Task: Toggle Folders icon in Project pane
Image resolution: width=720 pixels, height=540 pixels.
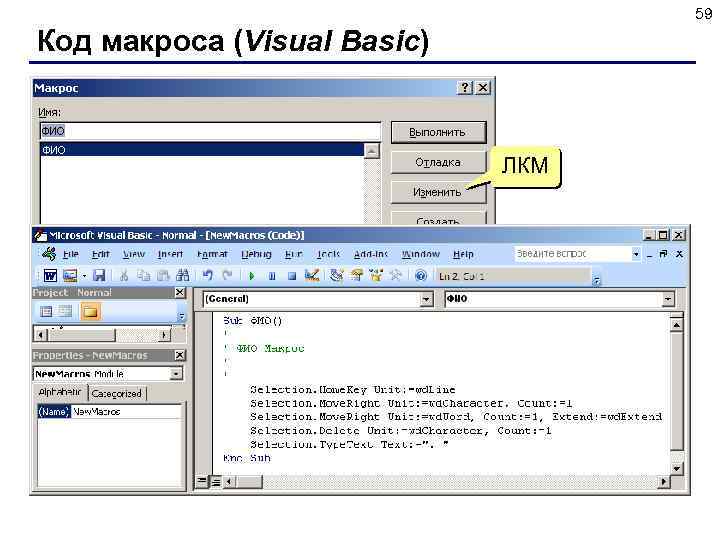Action: click(x=90, y=312)
